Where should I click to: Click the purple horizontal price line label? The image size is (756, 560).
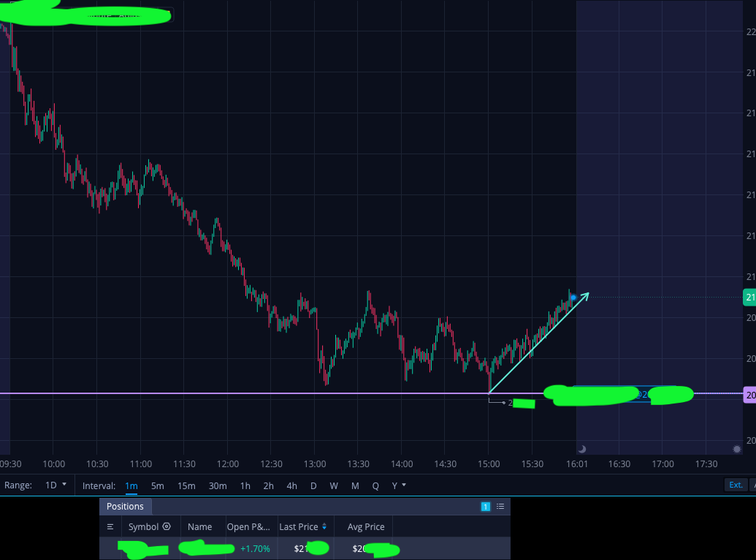pos(749,395)
